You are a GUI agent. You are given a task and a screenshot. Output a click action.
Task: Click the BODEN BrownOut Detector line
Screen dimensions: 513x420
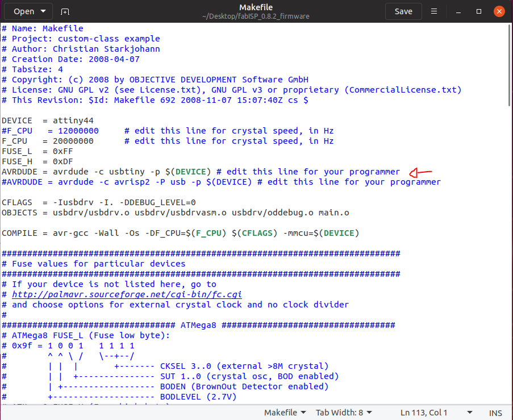(165, 386)
